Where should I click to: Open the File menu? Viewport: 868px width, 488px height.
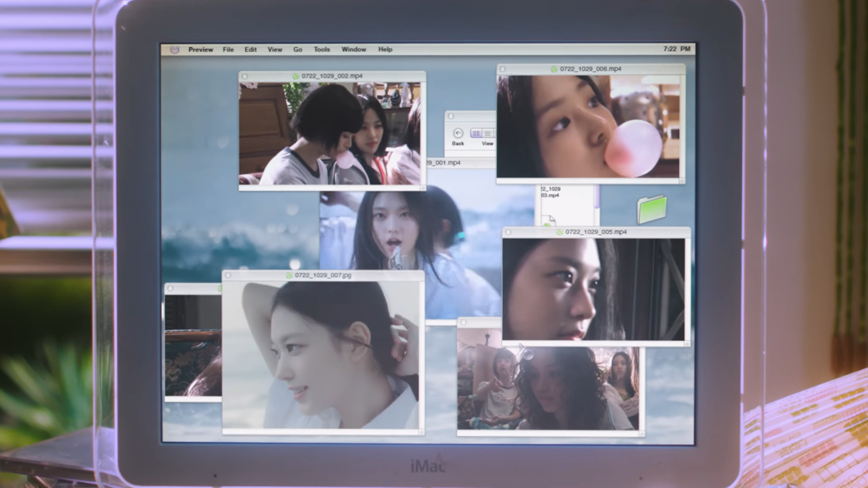coord(228,49)
